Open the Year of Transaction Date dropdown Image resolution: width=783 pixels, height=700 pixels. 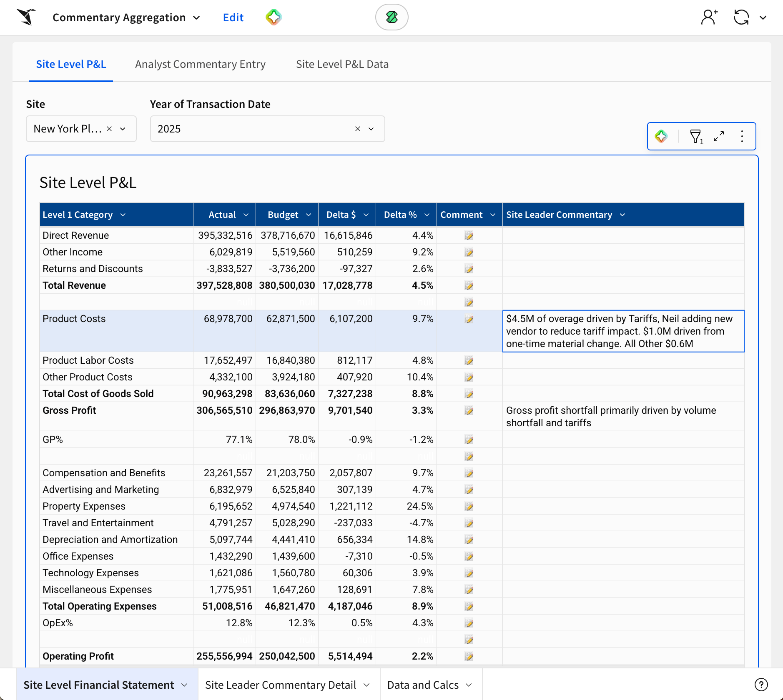[371, 129]
